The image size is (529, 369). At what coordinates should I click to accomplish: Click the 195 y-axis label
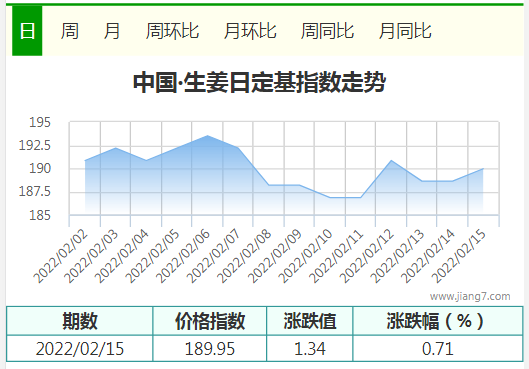[40, 122]
